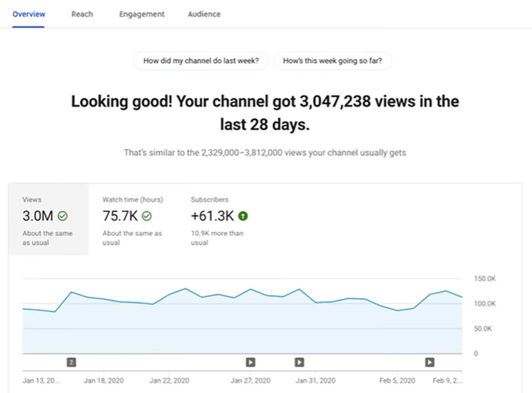The image size is (532, 393).
Task: Select the Subscribers metric card
Action: 219,219
